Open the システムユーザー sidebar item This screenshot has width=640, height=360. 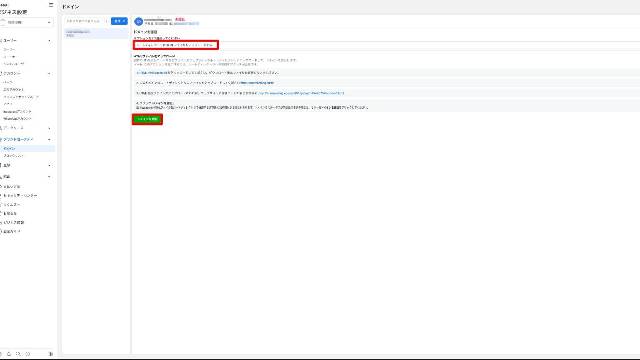[x=14, y=64]
